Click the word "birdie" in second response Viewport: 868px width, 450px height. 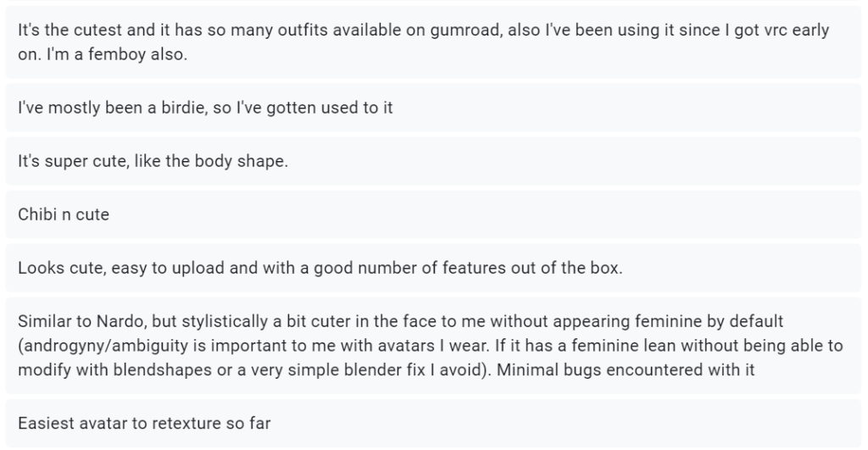coord(173,108)
